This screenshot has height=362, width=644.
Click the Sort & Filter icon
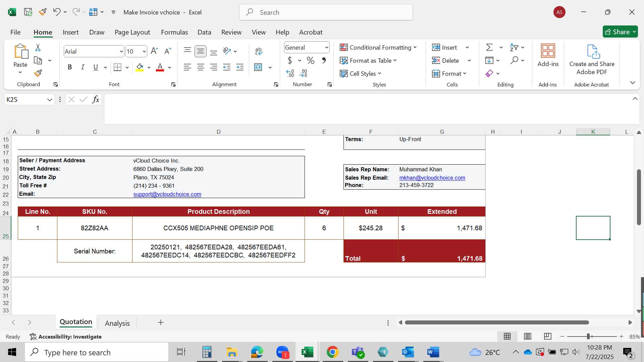click(514, 47)
